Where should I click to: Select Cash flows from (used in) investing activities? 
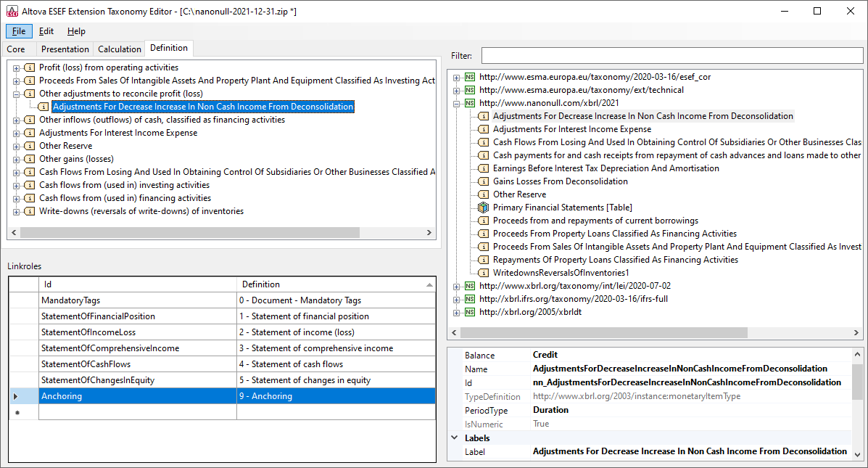(124, 185)
